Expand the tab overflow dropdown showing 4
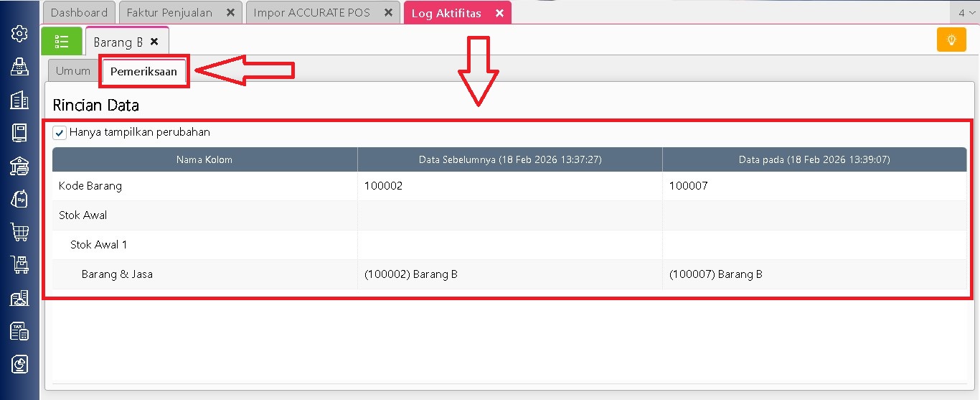 tap(966, 13)
